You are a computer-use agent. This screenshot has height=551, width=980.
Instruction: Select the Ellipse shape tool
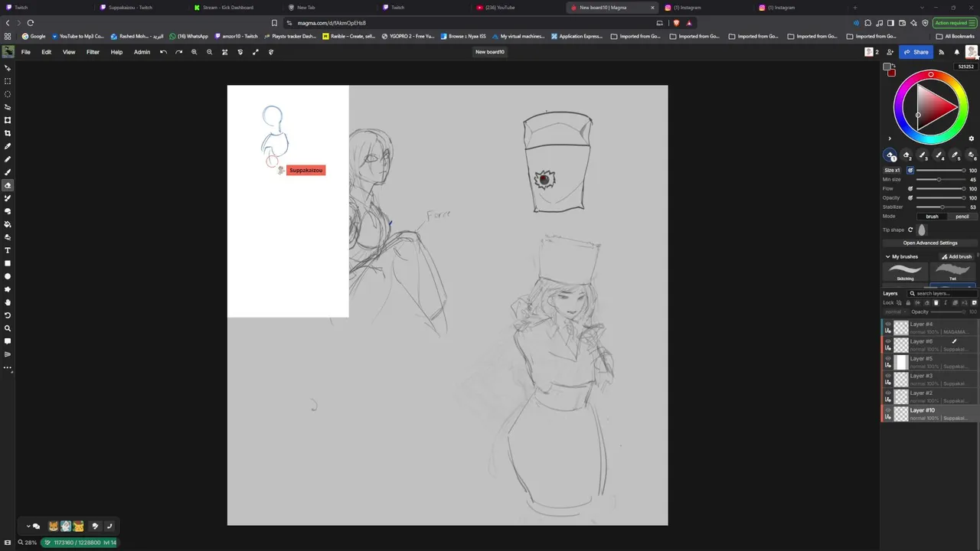(x=8, y=276)
